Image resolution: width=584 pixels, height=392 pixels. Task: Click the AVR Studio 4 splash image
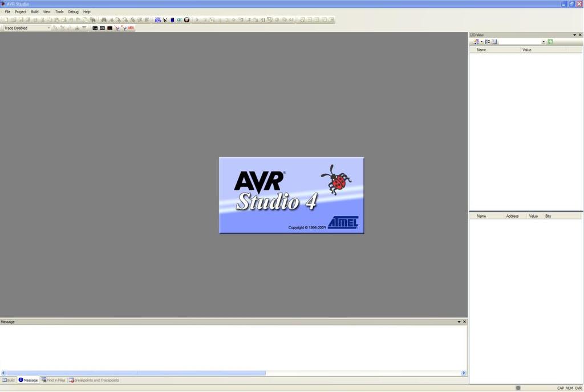click(291, 195)
